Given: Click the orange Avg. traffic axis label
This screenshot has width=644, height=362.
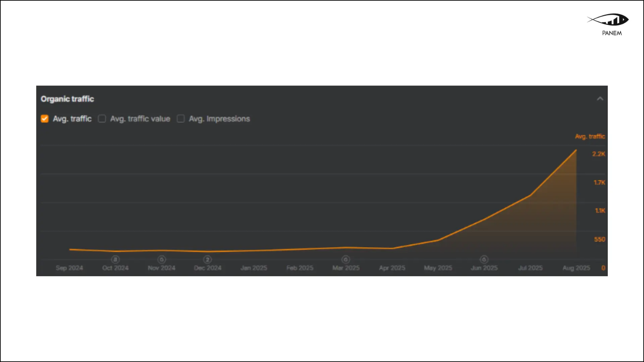Looking at the screenshot, I should click(590, 136).
